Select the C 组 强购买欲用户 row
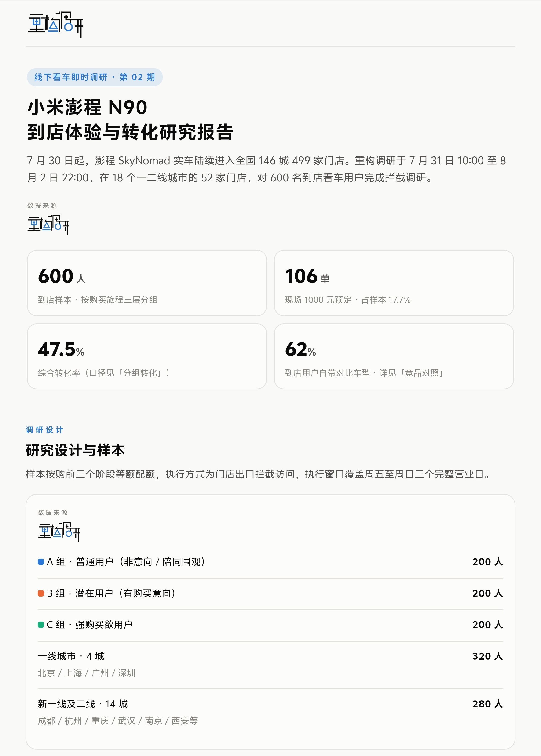 click(270, 625)
